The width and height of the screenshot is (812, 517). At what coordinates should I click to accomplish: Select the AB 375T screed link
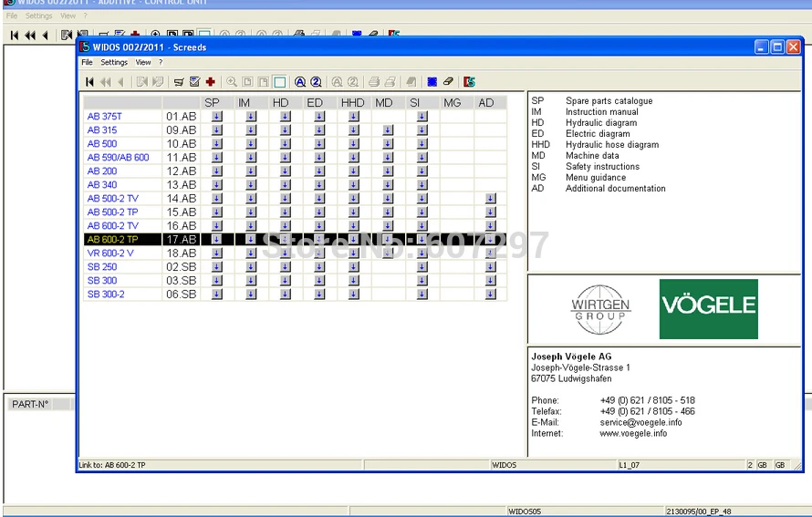click(x=105, y=117)
